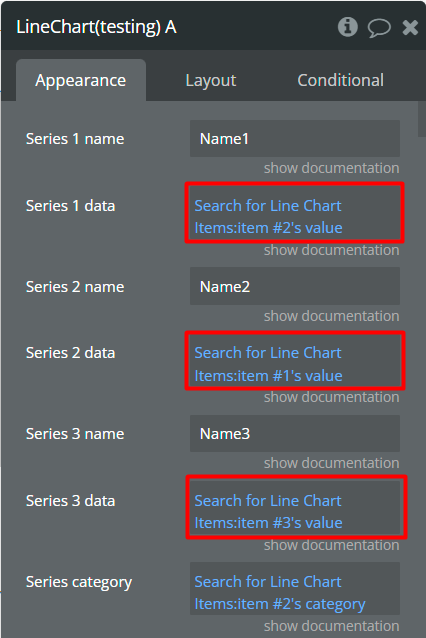Show documentation for Series 1 name
This screenshot has height=638, width=426.
[331, 168]
